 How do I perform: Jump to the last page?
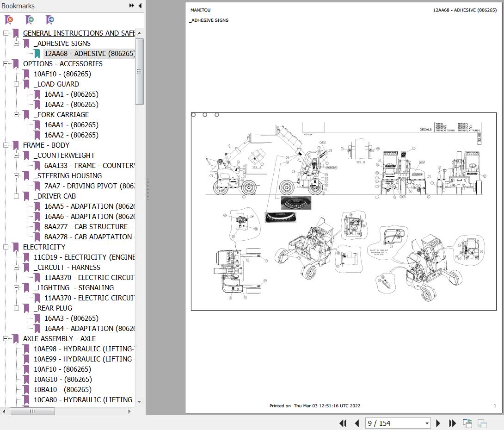[452, 423]
